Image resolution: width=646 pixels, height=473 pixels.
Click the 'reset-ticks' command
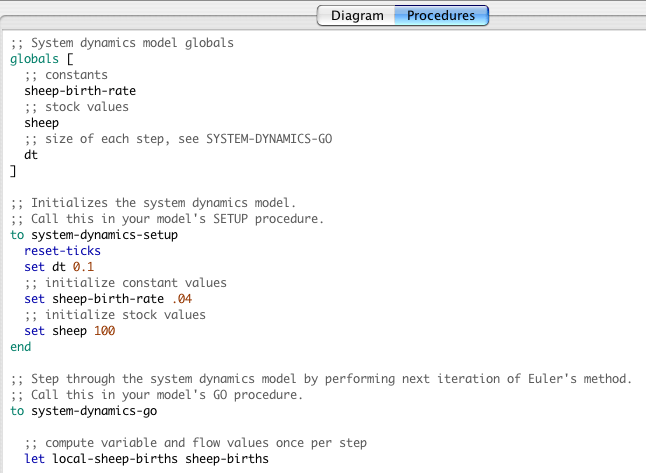click(x=62, y=251)
